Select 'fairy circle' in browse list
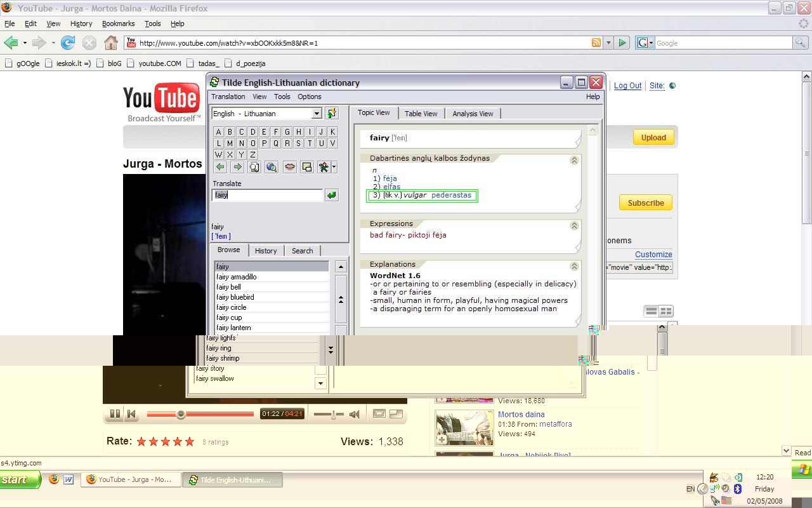This screenshot has height=508, width=812. (x=272, y=307)
